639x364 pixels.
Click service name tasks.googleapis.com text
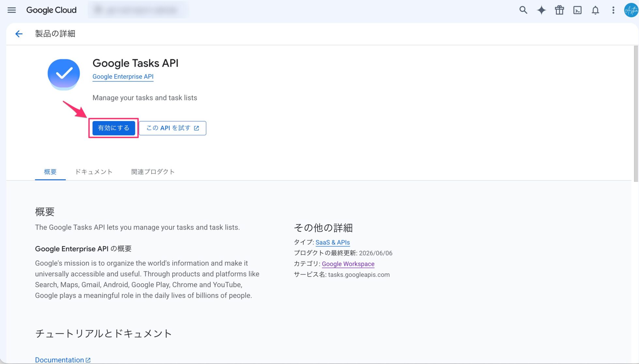[359, 274]
